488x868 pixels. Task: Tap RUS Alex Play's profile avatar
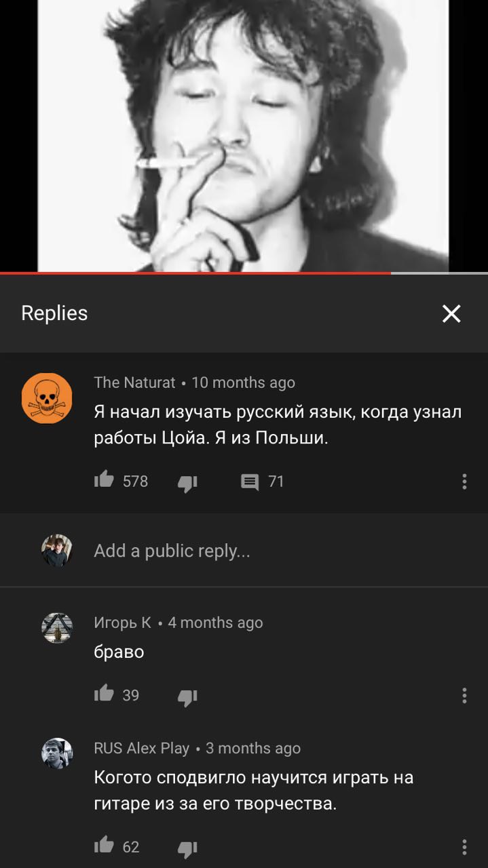(x=57, y=753)
